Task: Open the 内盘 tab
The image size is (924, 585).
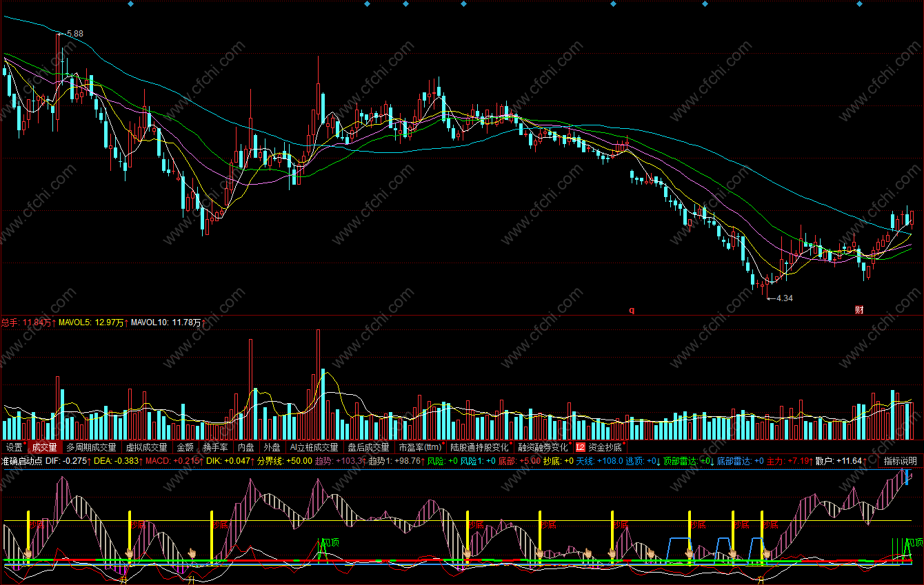Action: click(x=246, y=447)
